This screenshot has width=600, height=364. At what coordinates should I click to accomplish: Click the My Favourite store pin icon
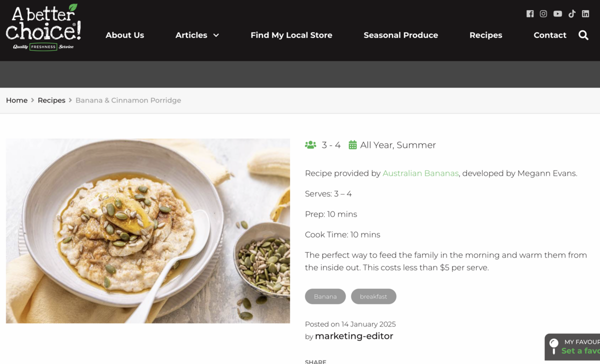click(553, 346)
